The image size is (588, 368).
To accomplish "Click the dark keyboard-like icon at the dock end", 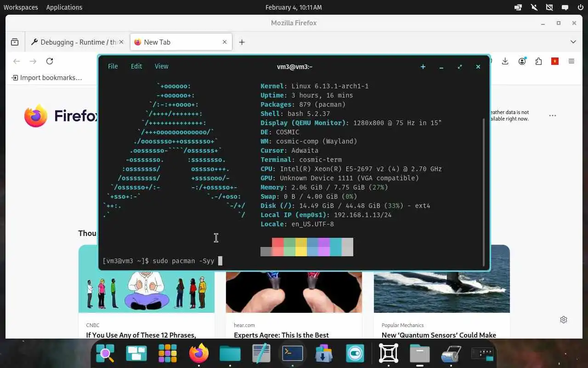I will click(x=482, y=353).
